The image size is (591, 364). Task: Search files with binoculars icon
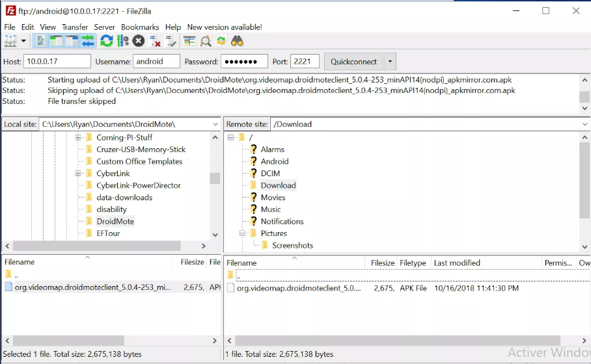(x=237, y=41)
